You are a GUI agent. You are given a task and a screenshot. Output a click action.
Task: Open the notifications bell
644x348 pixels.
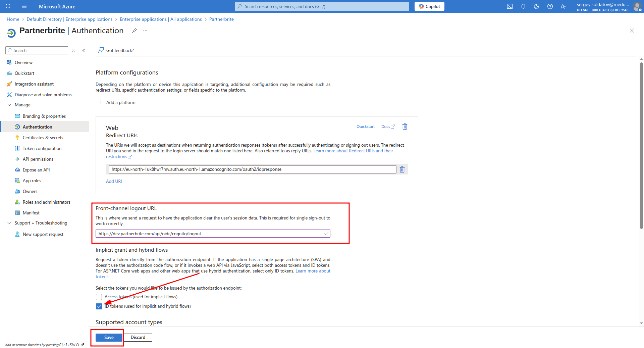pyautogui.click(x=523, y=6)
